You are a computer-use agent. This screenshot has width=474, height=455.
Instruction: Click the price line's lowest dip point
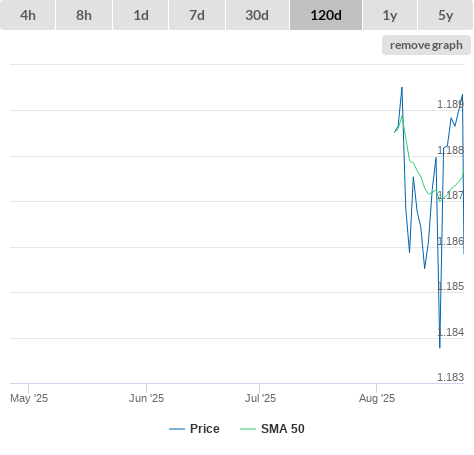point(440,348)
